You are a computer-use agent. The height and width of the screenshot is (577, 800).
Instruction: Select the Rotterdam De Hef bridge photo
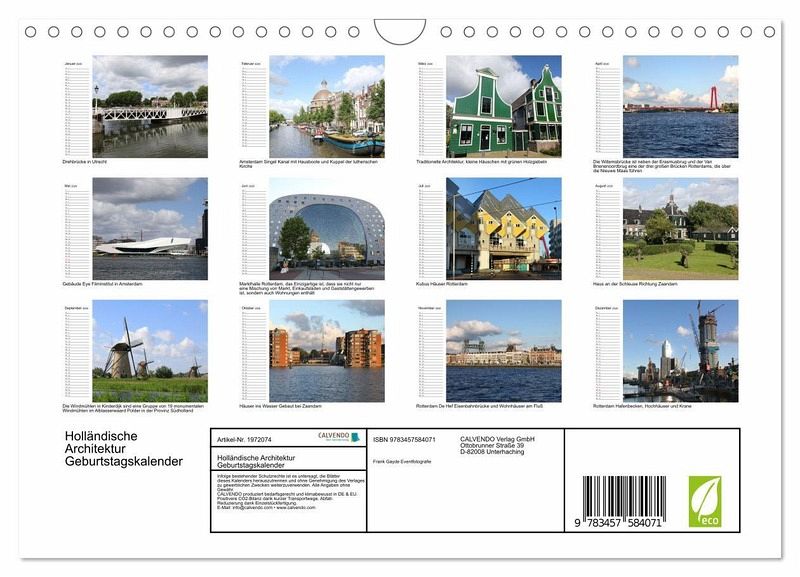[x=503, y=351]
